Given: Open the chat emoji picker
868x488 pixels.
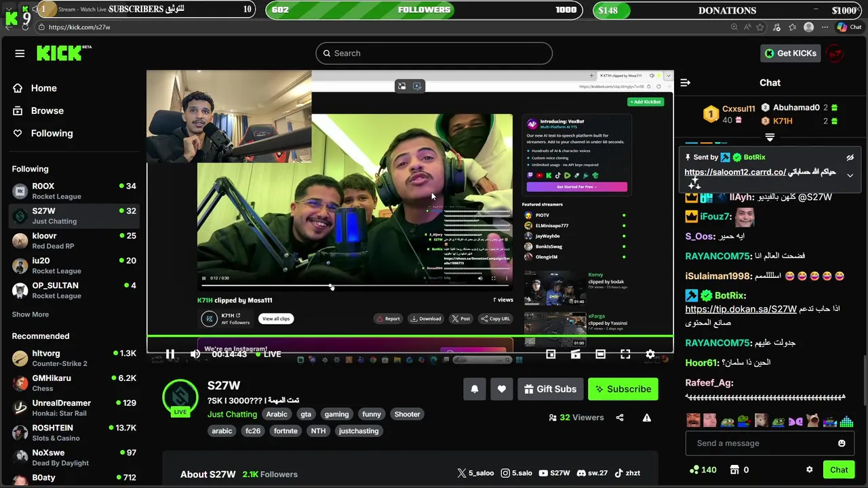Looking at the screenshot, I should pos(842,443).
